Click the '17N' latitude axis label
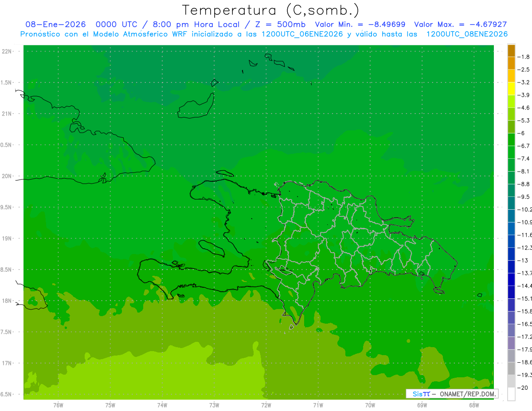532x411 pixels. pyautogui.click(x=7, y=363)
